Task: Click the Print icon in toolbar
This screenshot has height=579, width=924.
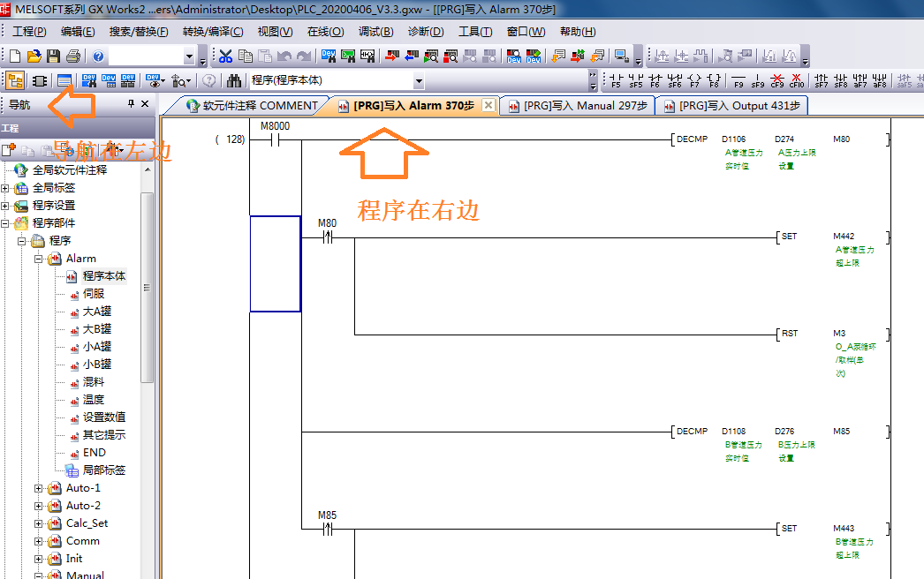Action: [x=72, y=56]
